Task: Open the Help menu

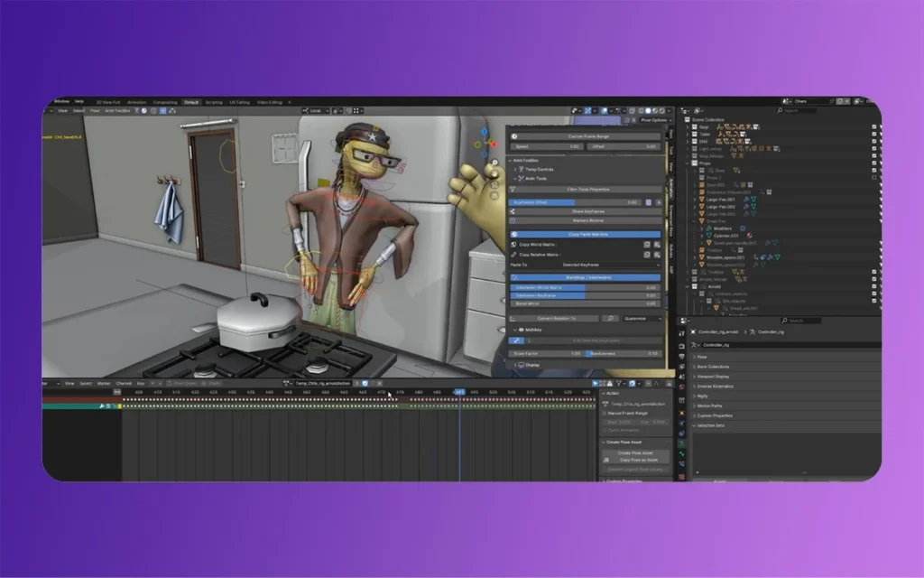Action: 79,101
